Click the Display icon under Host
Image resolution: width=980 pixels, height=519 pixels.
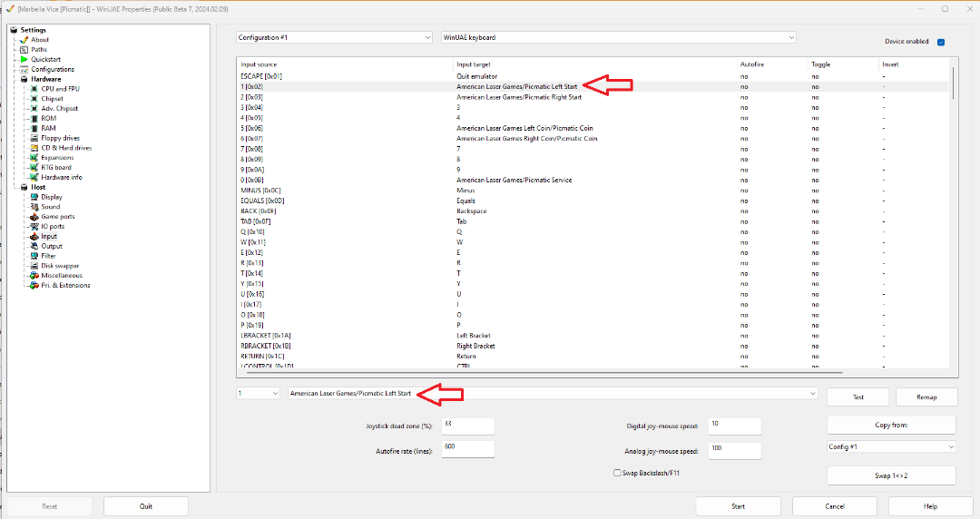point(34,197)
